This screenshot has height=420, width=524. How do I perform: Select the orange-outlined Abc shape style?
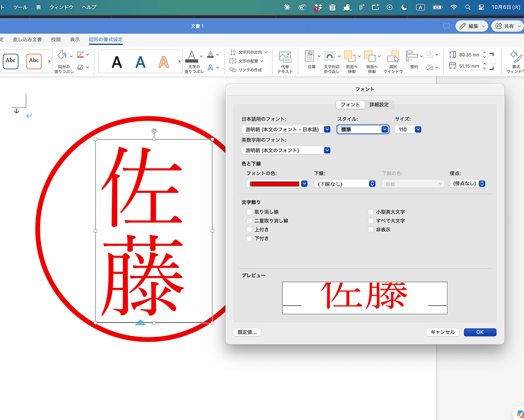34,61
